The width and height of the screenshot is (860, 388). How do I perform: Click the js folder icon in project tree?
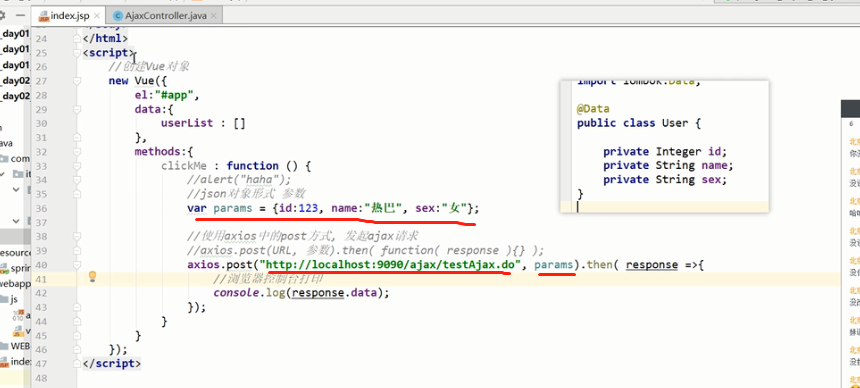point(4,300)
